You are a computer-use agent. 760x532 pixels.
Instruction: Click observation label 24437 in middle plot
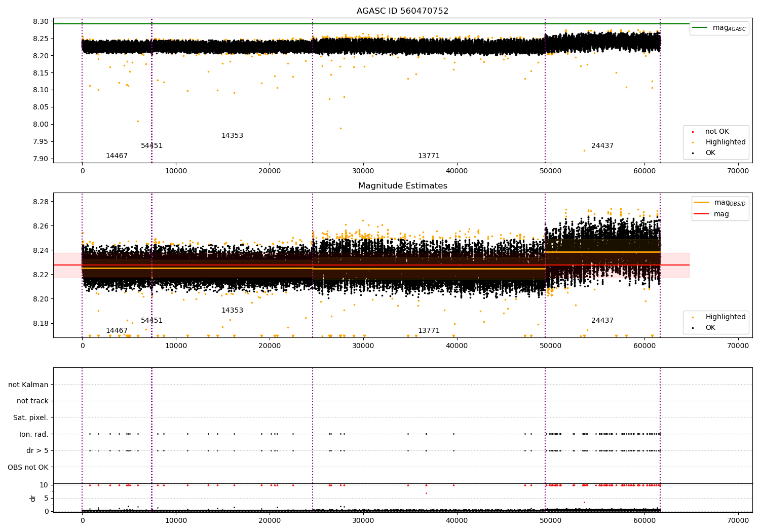coord(602,320)
